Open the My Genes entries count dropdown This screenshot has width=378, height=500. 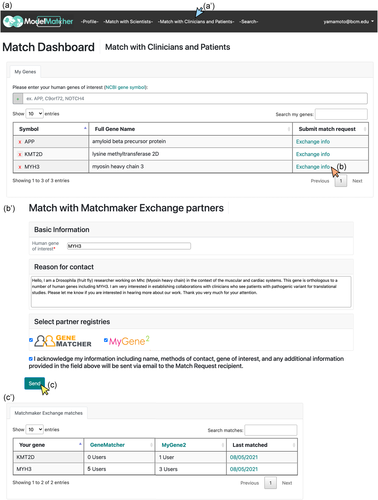34,114
